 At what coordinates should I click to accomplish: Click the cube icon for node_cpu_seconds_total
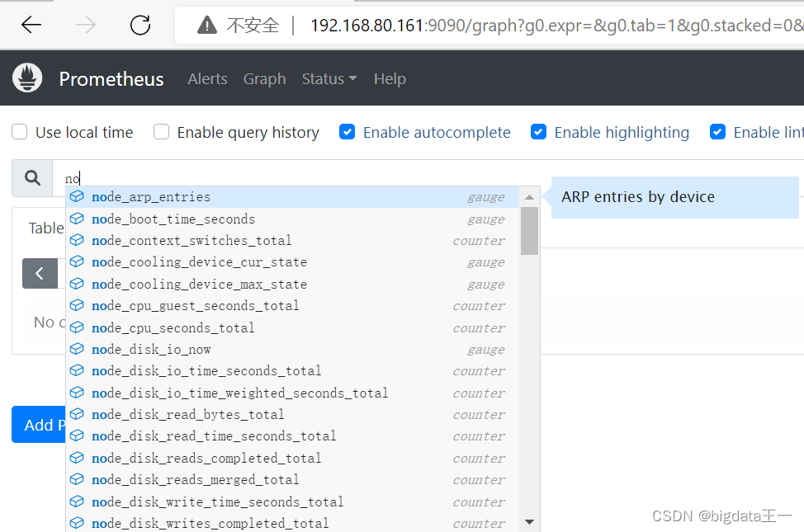coord(77,327)
